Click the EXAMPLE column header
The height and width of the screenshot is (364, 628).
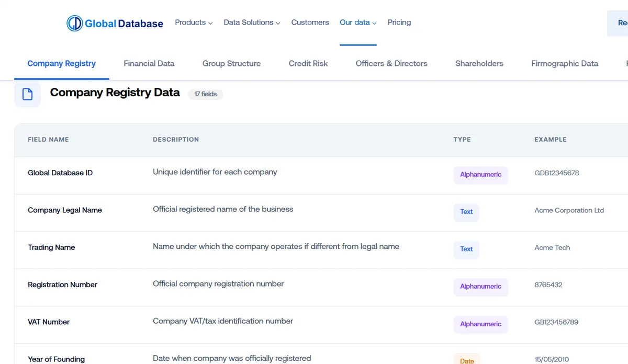pos(551,140)
